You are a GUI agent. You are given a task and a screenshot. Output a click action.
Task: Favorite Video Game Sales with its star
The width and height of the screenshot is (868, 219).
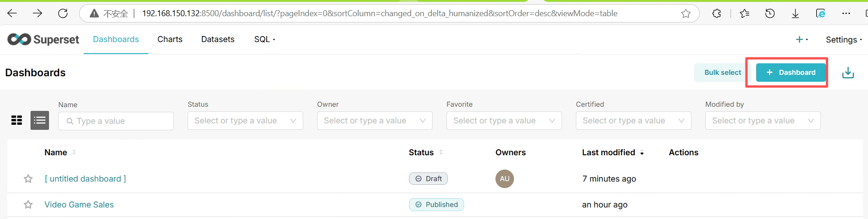click(28, 205)
